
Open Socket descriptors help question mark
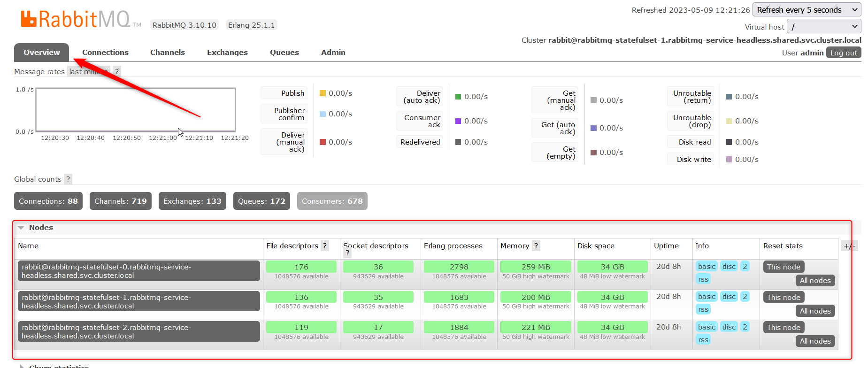[347, 253]
